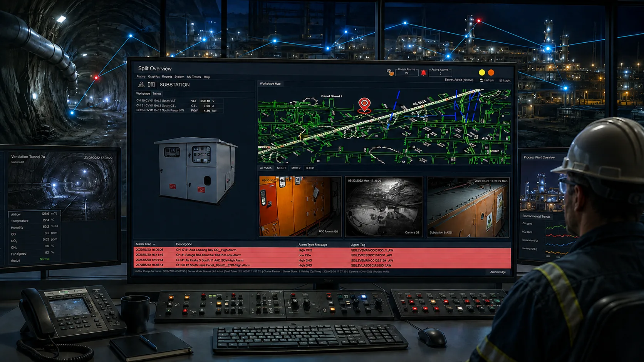Open the Camera 02 fisheye feed
644x362 pixels.
click(384, 207)
